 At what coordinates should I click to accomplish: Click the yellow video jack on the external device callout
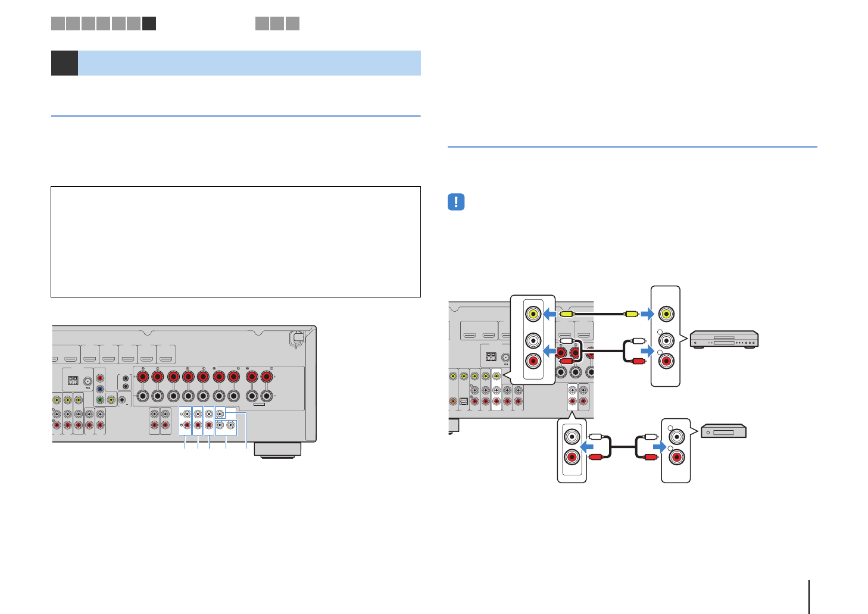666,314
